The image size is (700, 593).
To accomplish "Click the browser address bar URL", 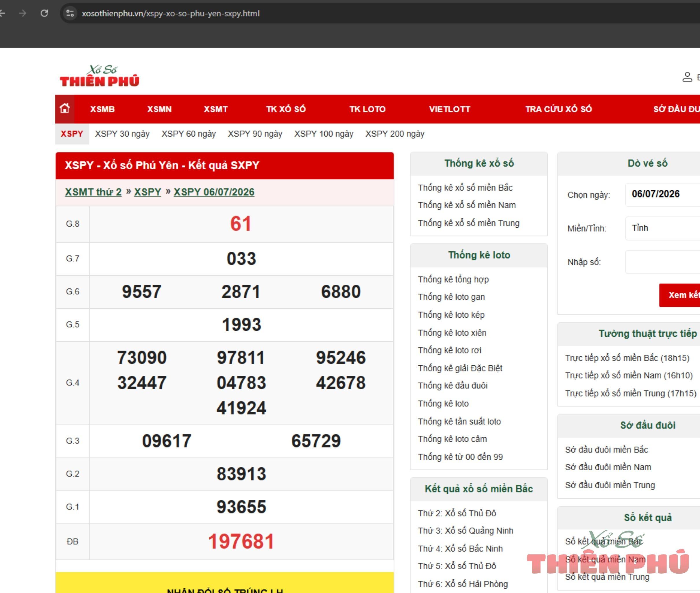I will (171, 13).
